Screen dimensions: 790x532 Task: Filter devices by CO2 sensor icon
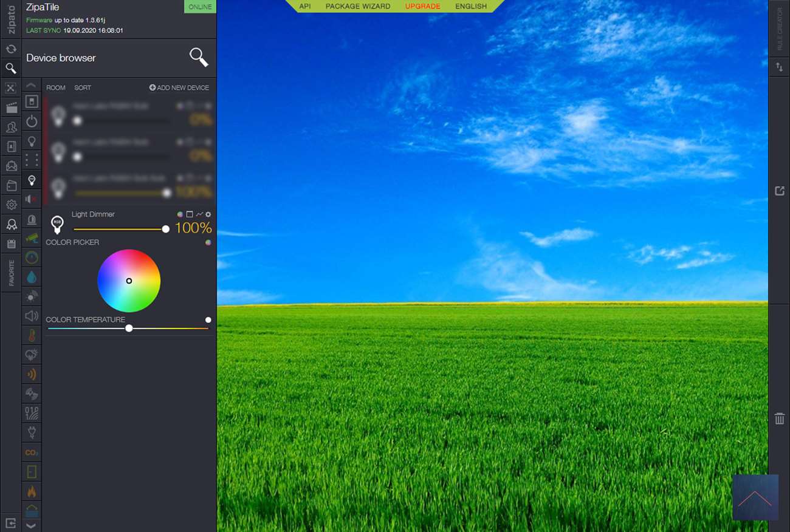coord(32,452)
